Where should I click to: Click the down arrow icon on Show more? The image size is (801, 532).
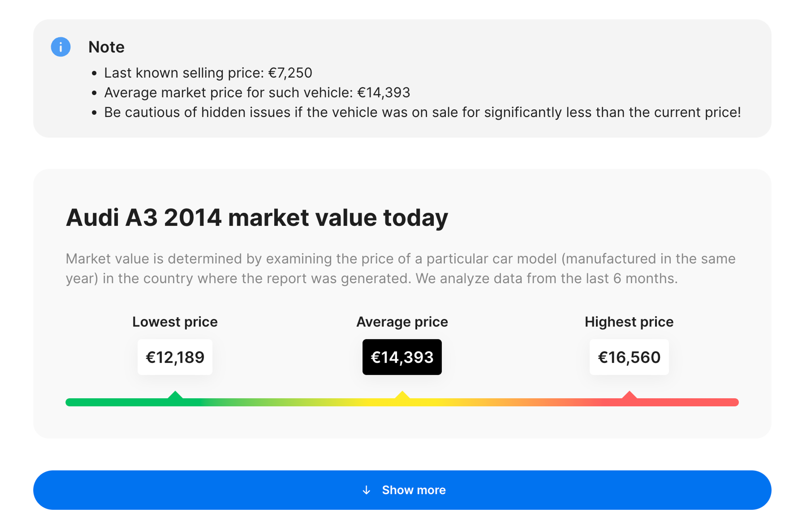(x=366, y=490)
